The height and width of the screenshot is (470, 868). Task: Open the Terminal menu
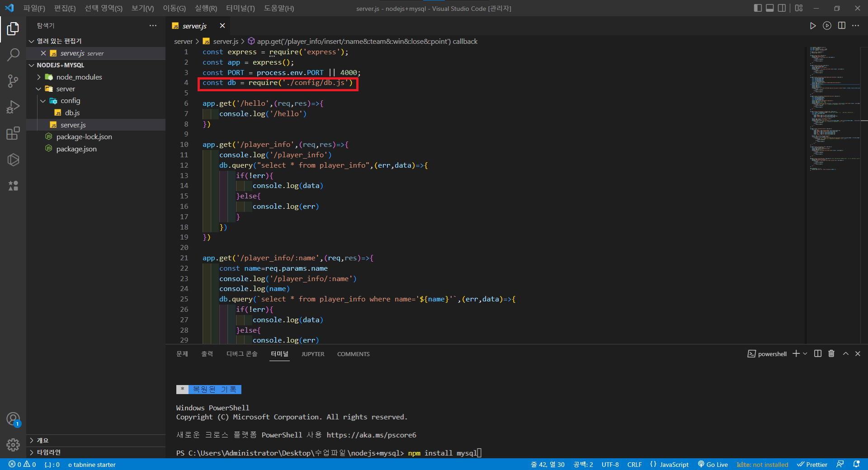(241, 8)
